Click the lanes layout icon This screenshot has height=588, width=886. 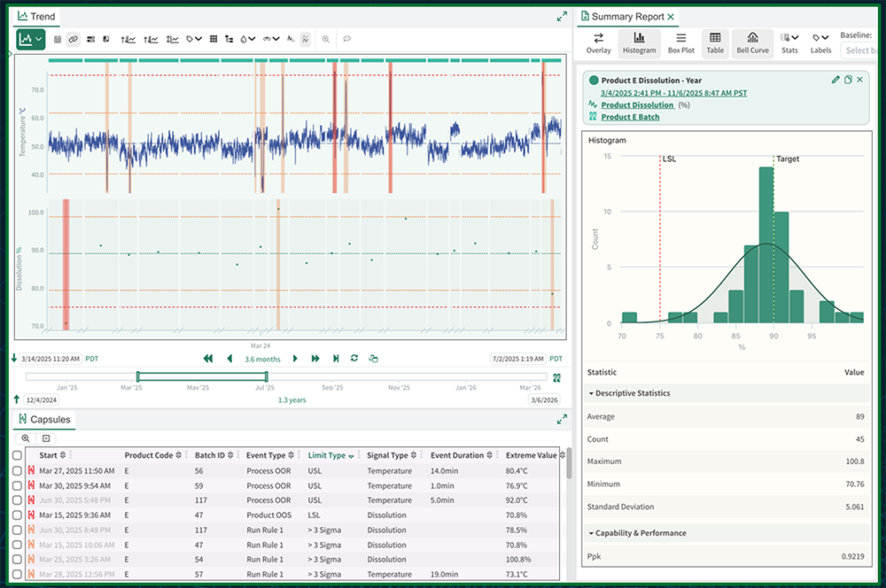(x=91, y=40)
